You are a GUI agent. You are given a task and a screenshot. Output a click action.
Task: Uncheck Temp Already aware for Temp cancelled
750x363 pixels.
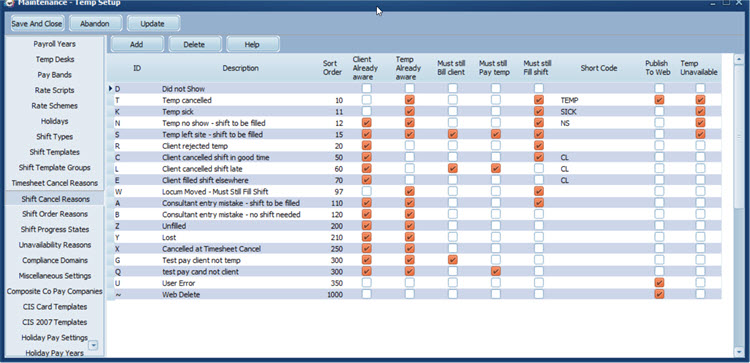click(409, 100)
